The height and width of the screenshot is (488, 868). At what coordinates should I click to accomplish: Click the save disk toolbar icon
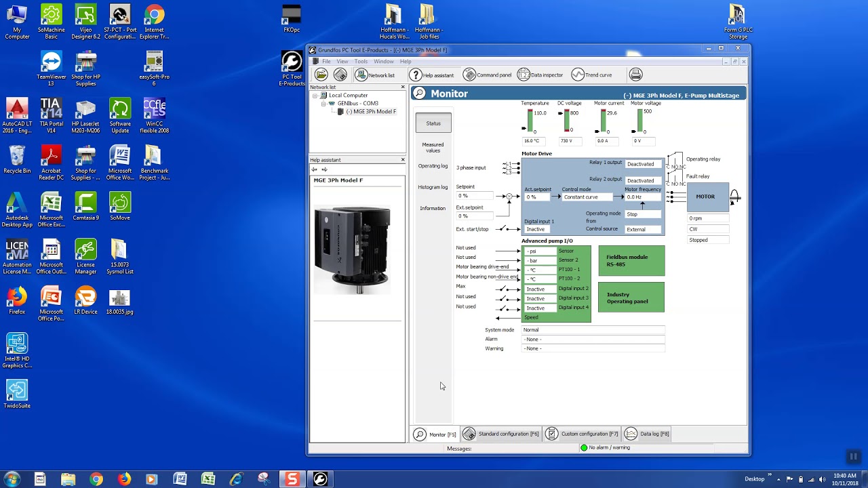pyautogui.click(x=340, y=75)
